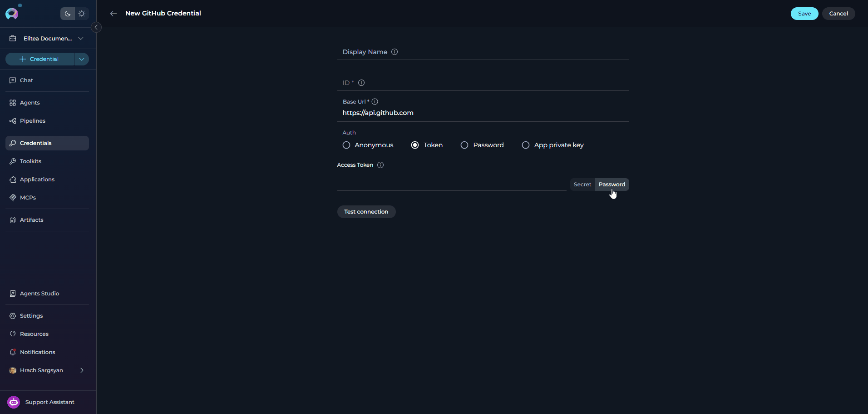Viewport: 868px width, 414px height.
Task: Open Credentials section
Action: 47,143
